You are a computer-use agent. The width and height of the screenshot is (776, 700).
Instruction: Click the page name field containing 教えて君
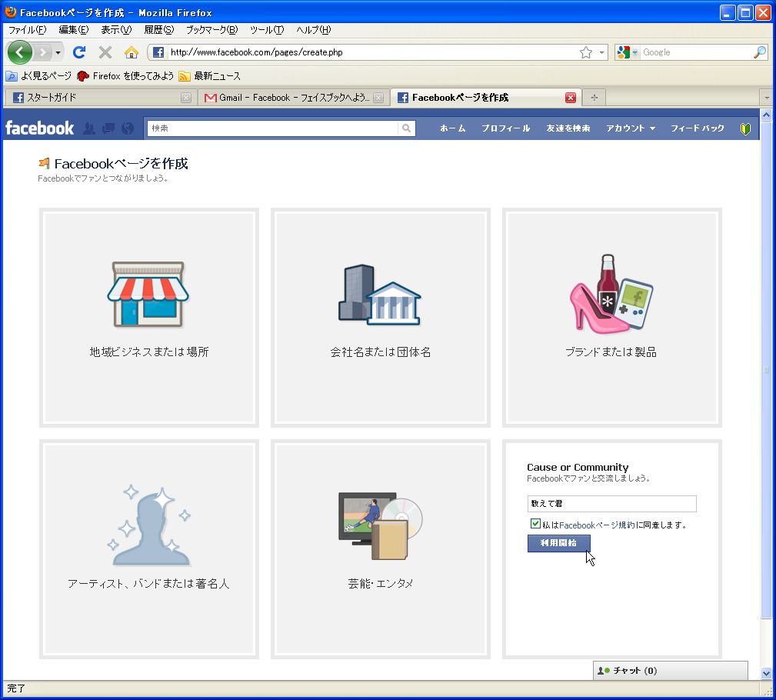611,504
